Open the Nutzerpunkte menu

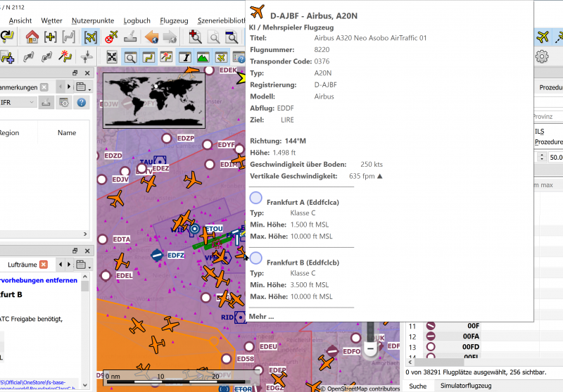(93, 21)
